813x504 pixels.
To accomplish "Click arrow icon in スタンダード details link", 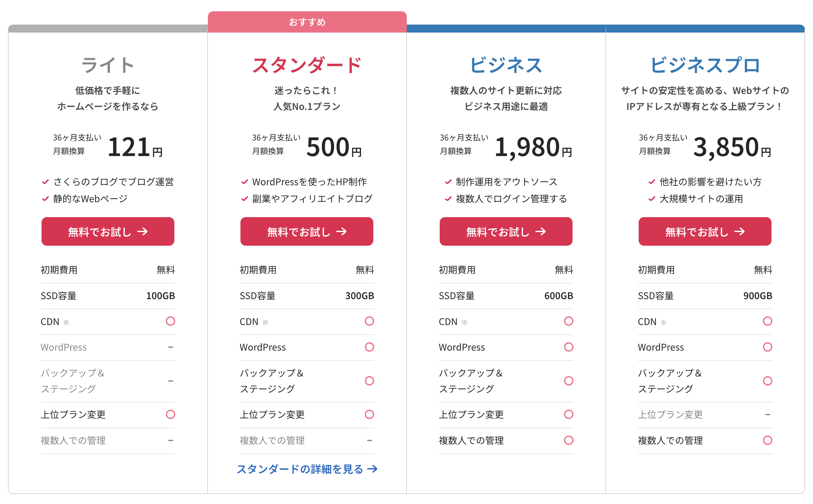I will [x=372, y=469].
